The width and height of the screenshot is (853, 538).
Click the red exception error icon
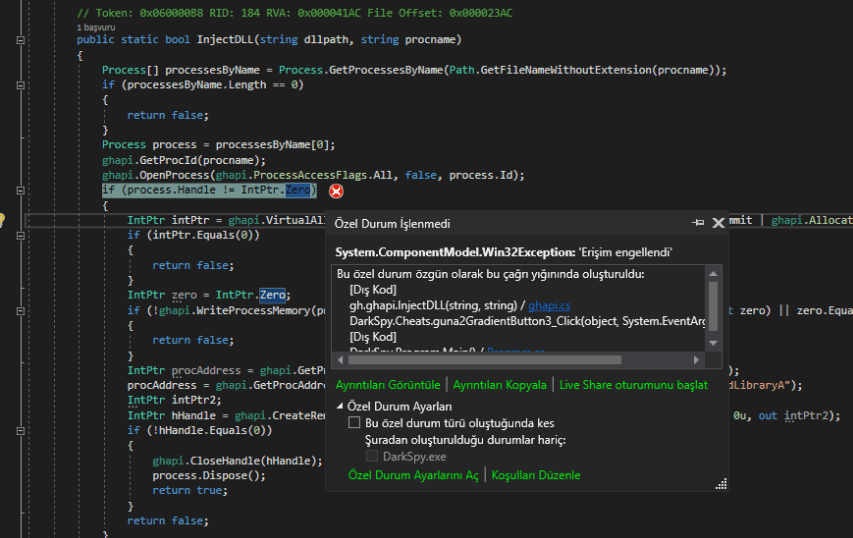pos(336,191)
